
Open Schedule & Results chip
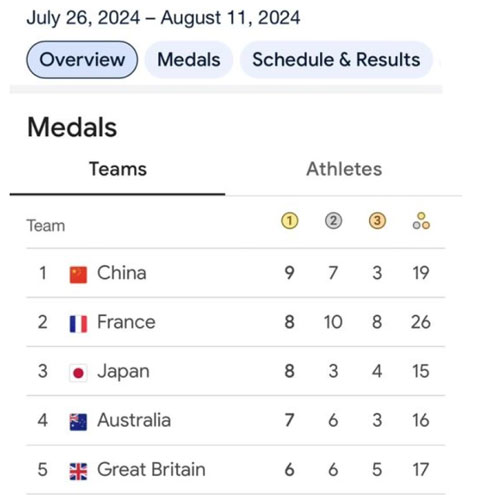point(336,60)
